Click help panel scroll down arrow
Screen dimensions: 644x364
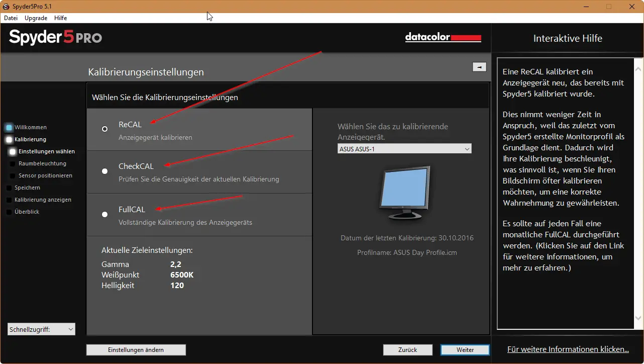pyautogui.click(x=638, y=318)
